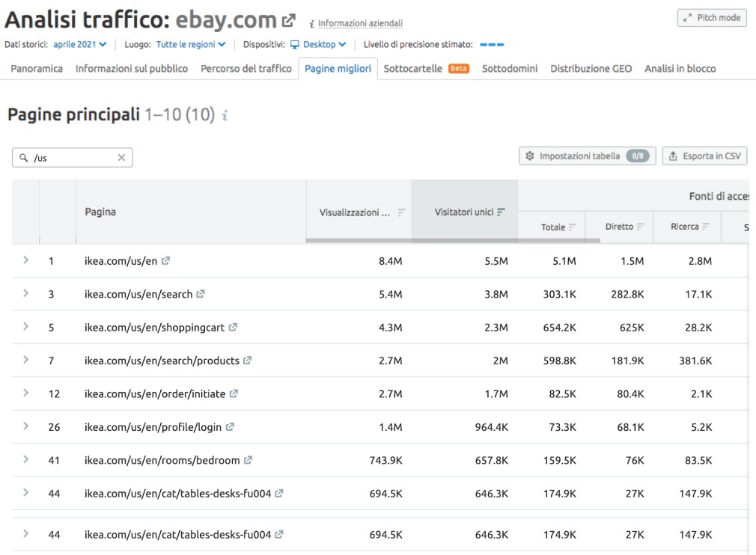This screenshot has height=555, width=756.
Task: Sort by Ricerca column sort icon
Action: coord(706,227)
